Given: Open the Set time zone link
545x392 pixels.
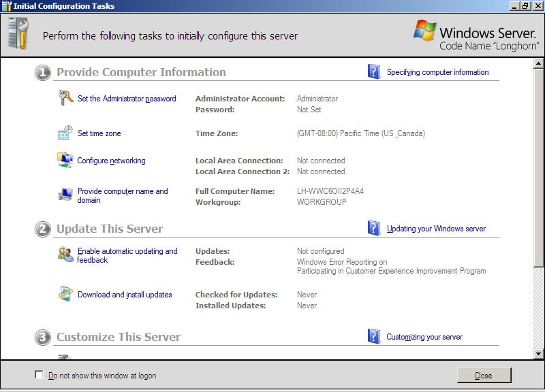Looking at the screenshot, I should pos(99,133).
